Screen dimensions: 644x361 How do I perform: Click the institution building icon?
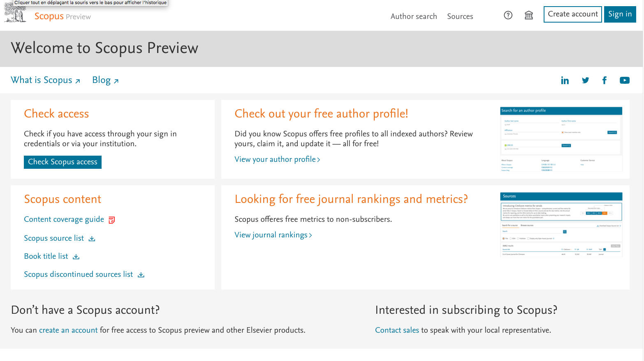528,16
